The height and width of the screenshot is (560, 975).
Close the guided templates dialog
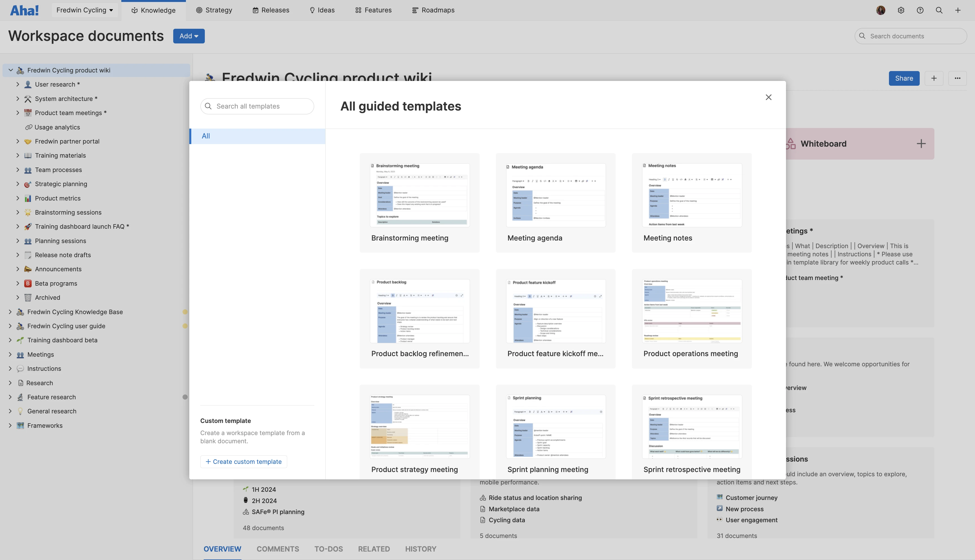(x=768, y=97)
